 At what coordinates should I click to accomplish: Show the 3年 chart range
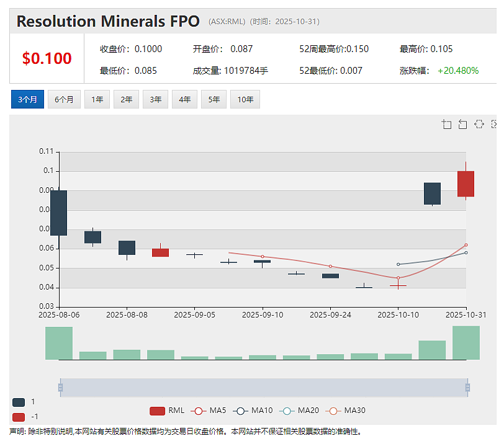click(155, 99)
